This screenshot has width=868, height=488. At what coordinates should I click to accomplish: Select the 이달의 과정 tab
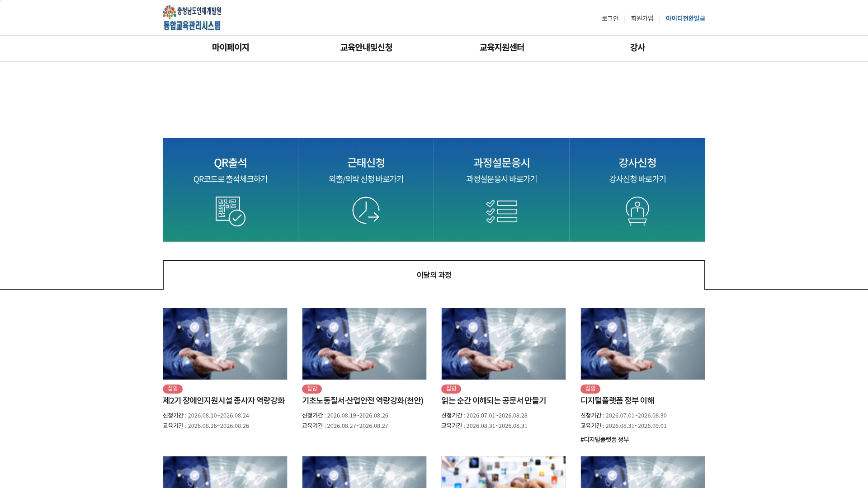click(434, 275)
